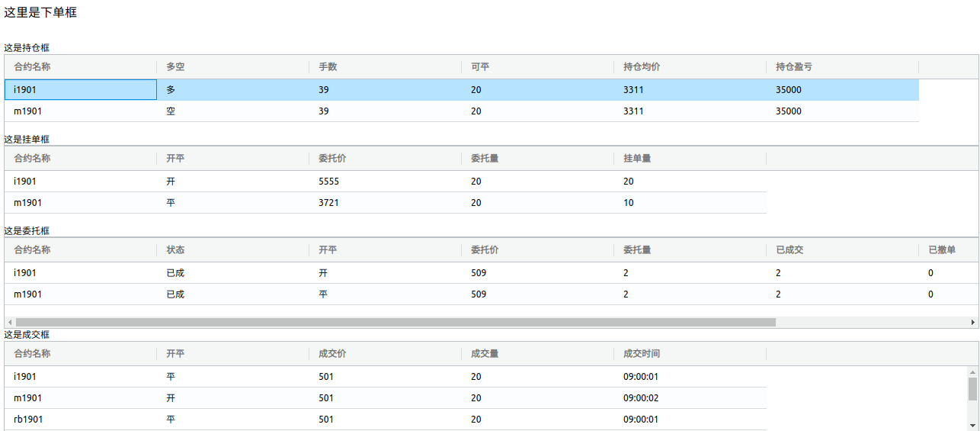Click 委托量 header in the 挂单框 table
This screenshot has height=431, width=980.
(x=538, y=159)
